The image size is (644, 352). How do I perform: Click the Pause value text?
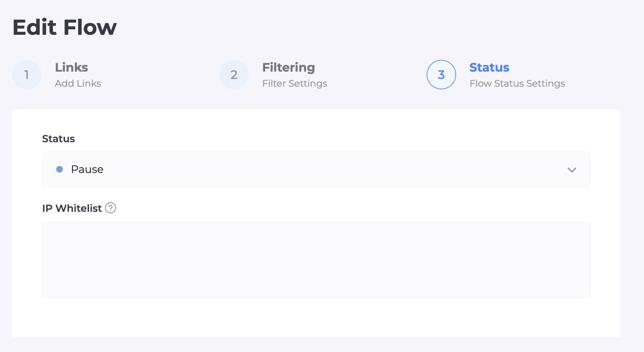tap(87, 169)
